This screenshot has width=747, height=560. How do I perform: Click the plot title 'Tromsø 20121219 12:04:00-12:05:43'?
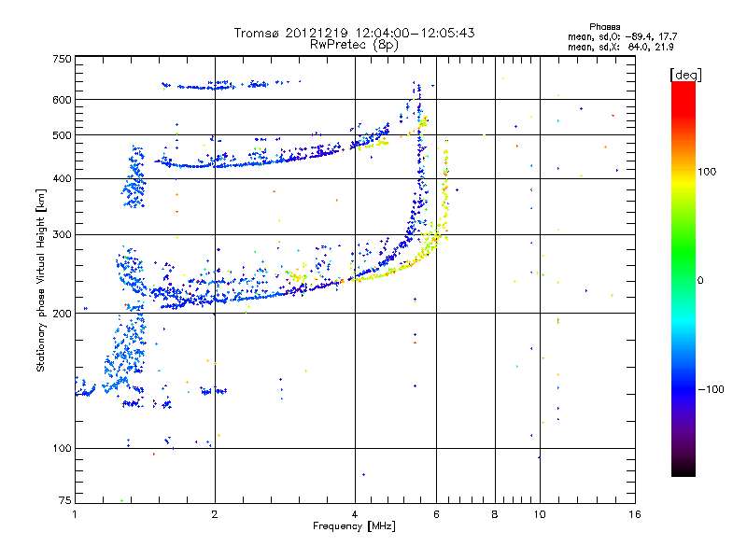click(x=354, y=33)
